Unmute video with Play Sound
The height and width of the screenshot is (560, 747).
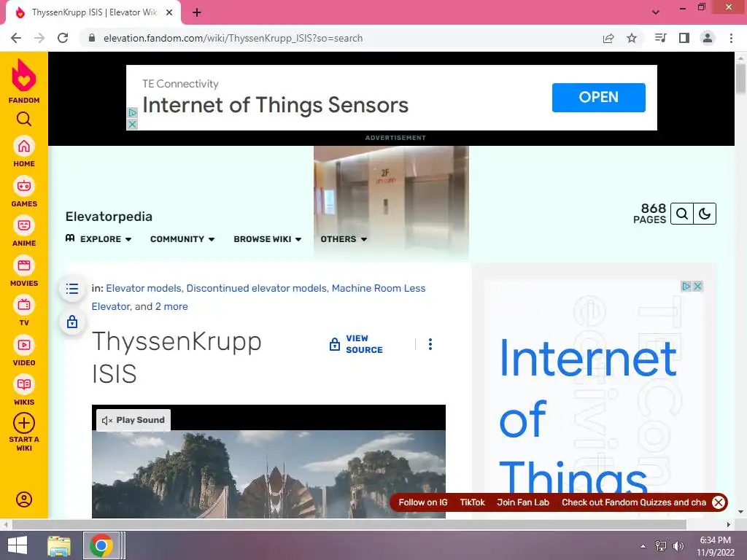click(x=133, y=420)
